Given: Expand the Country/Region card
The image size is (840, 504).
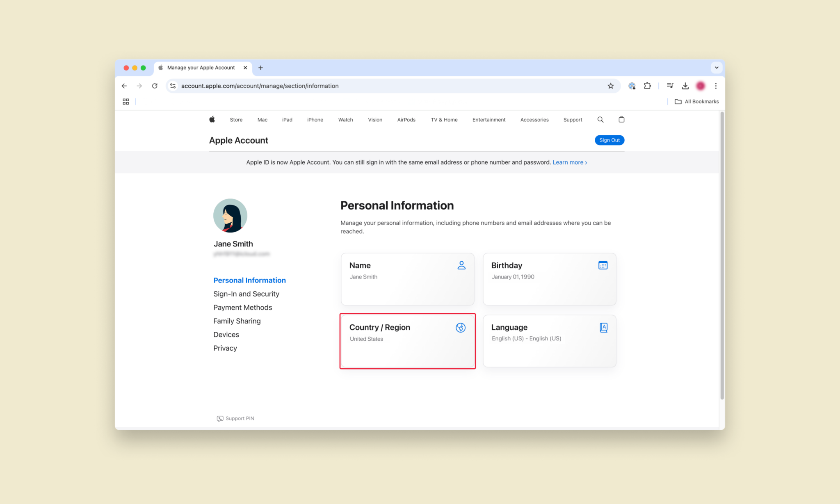Looking at the screenshot, I should [408, 341].
